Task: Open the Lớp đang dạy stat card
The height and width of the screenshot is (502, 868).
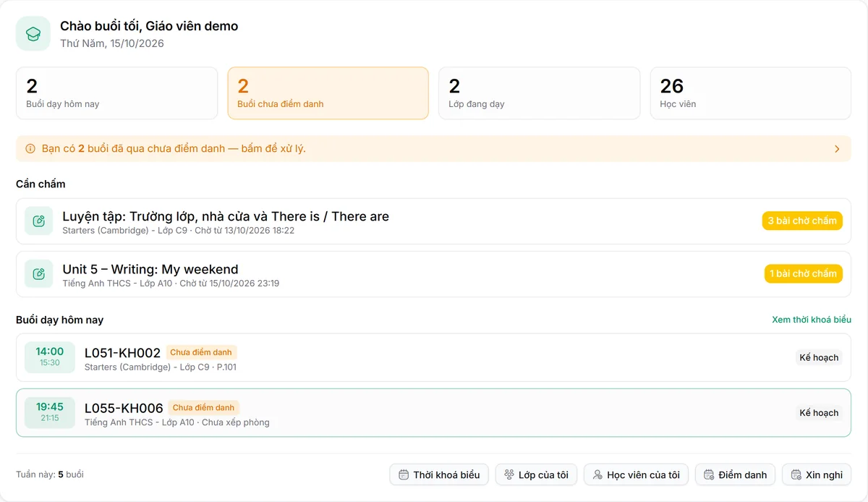Action: click(540, 93)
